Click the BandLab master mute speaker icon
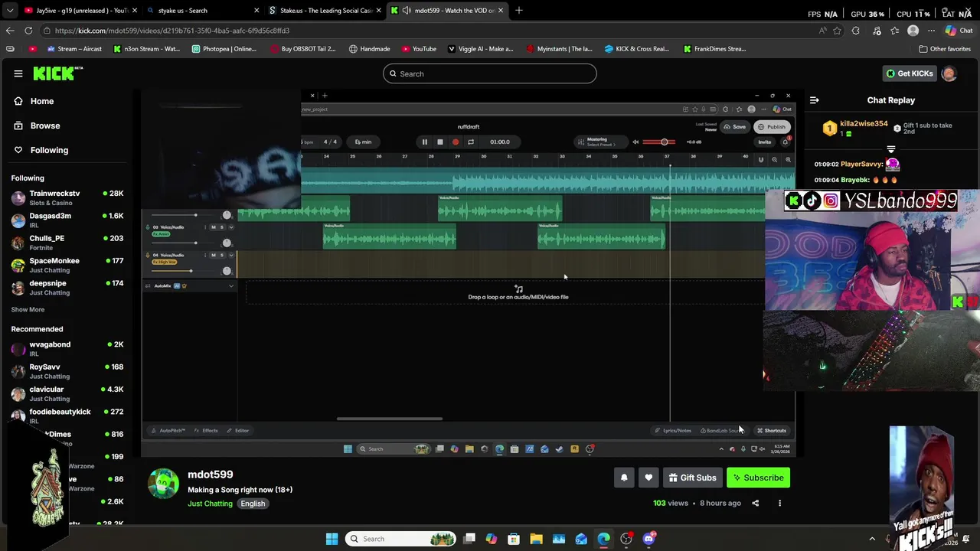This screenshot has width=980, height=551. pyautogui.click(x=635, y=142)
